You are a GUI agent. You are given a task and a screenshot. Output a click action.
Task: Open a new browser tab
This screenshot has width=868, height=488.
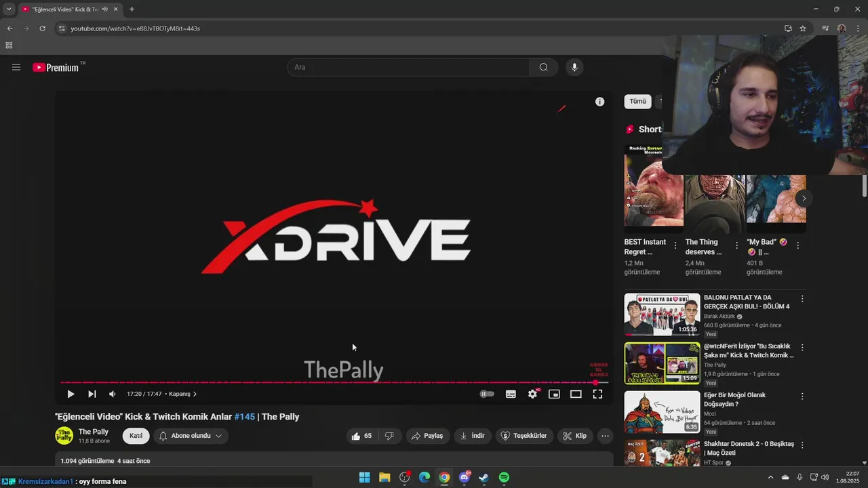click(132, 9)
